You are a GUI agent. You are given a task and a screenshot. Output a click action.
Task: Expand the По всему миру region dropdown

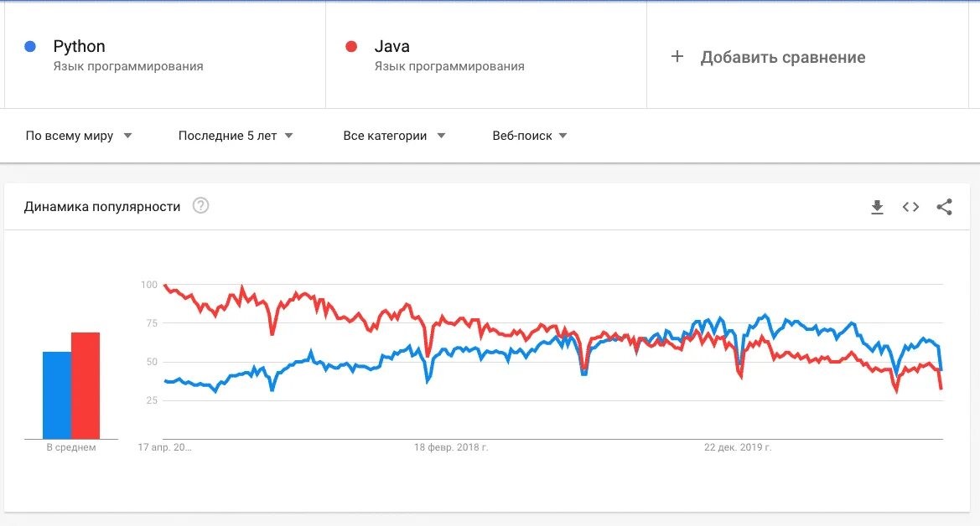point(79,136)
